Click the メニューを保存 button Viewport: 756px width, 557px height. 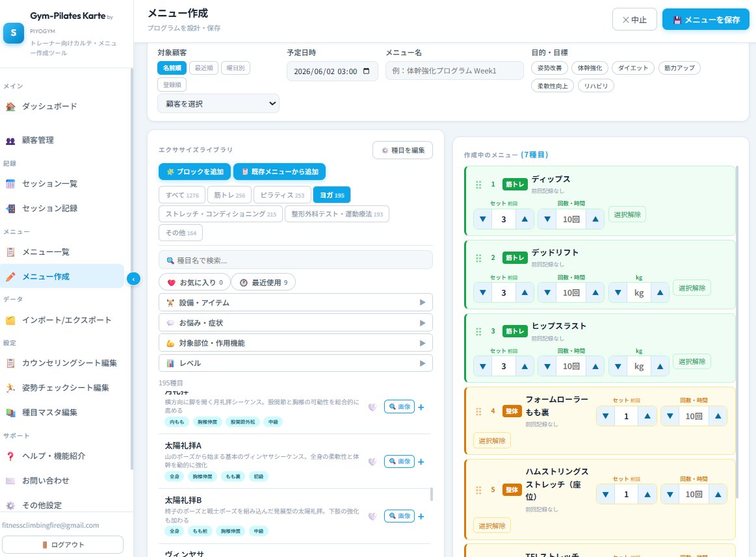coord(705,19)
